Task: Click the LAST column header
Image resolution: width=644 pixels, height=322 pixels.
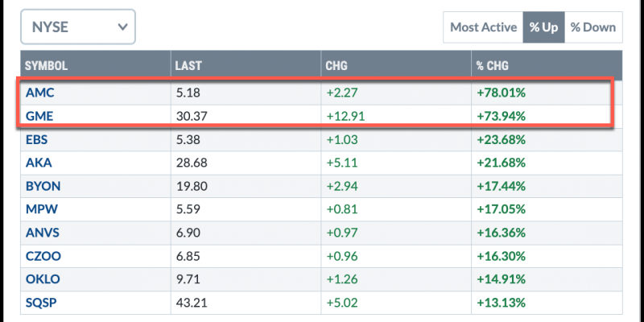Action: [188, 66]
